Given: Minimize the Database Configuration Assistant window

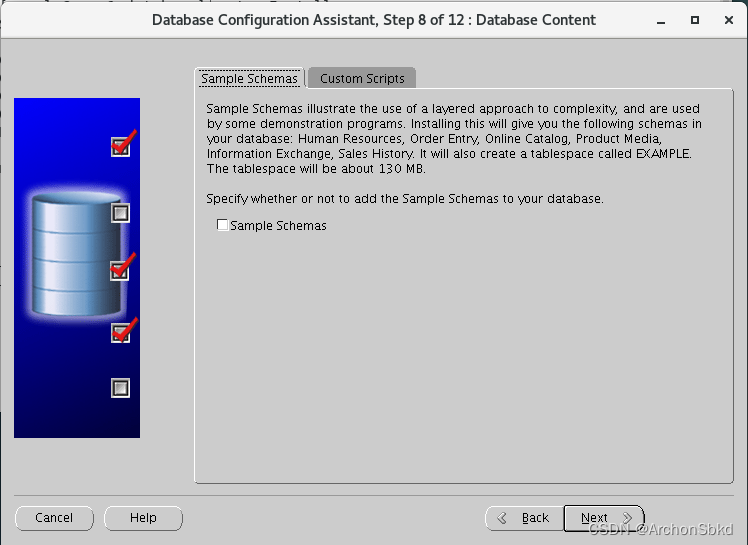Looking at the screenshot, I should [661, 21].
